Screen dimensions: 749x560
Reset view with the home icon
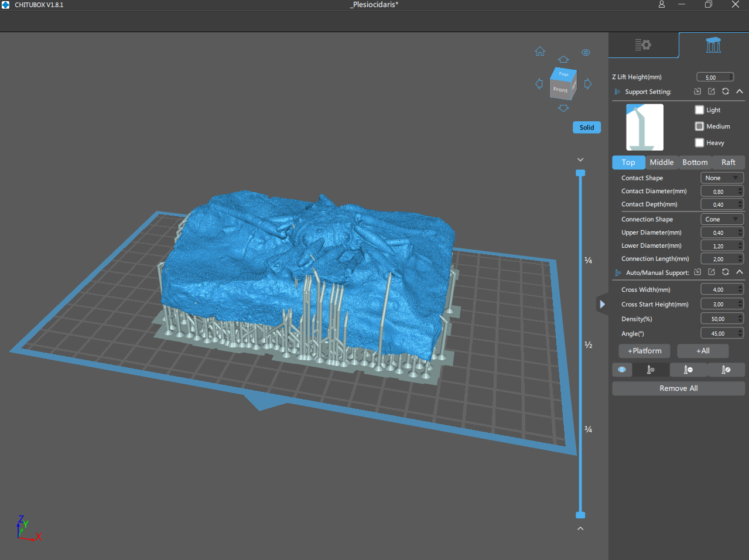(540, 52)
